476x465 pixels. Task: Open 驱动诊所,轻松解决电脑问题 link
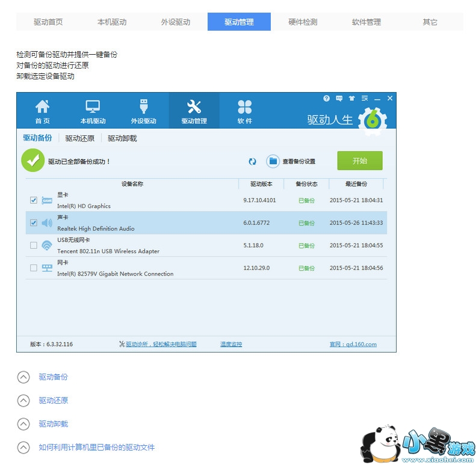pos(161,344)
